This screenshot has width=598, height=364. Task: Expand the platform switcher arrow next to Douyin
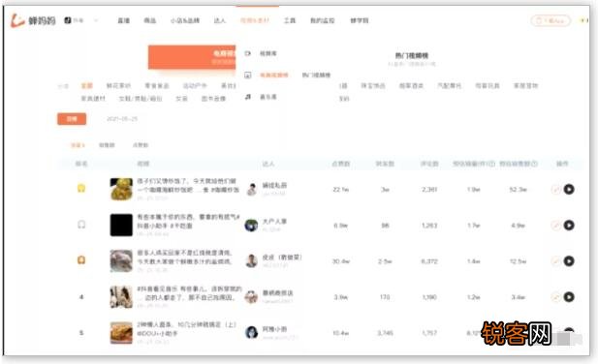(96, 20)
